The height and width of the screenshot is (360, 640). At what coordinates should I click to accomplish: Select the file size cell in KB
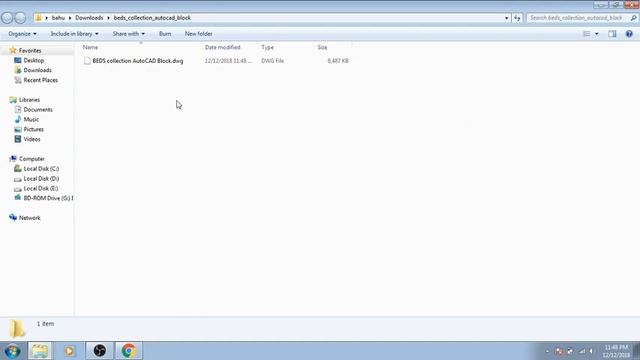(x=338, y=61)
